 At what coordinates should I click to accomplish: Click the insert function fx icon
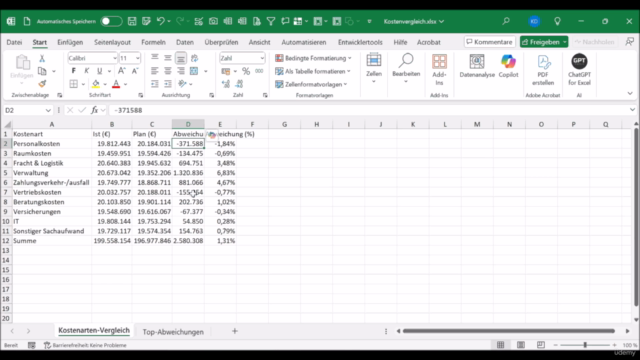[x=95, y=110]
